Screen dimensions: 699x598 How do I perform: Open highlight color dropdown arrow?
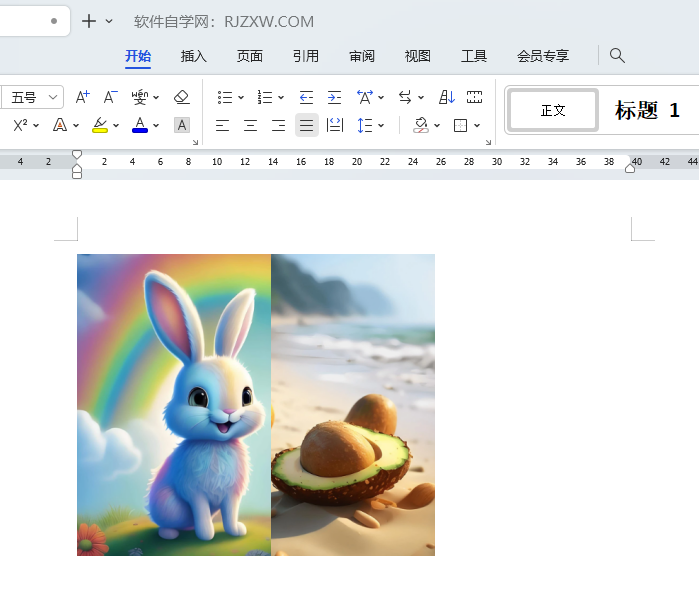[x=116, y=126]
